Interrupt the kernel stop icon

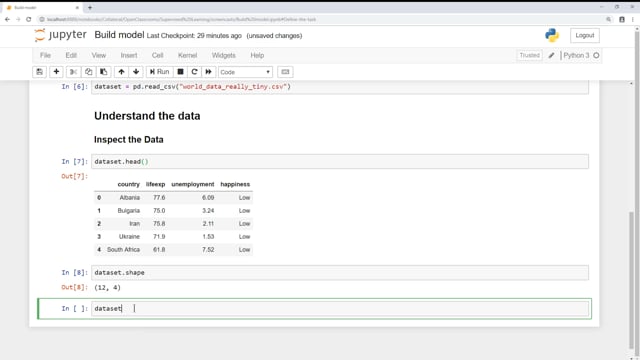coord(180,72)
